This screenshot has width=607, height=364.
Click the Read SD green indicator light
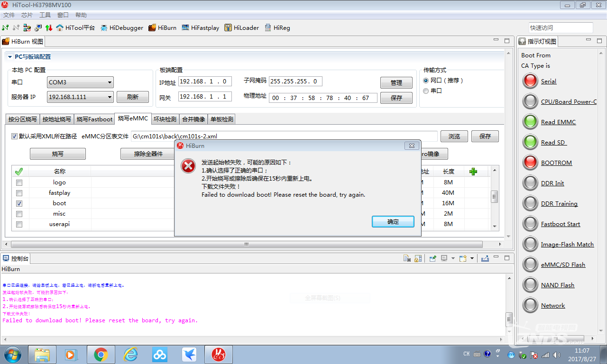tap(530, 142)
